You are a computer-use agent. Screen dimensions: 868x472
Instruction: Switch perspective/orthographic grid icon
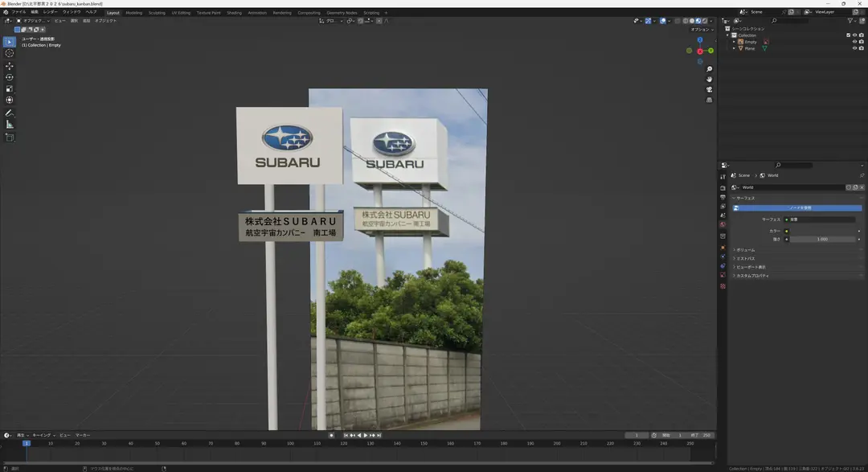[x=709, y=101]
